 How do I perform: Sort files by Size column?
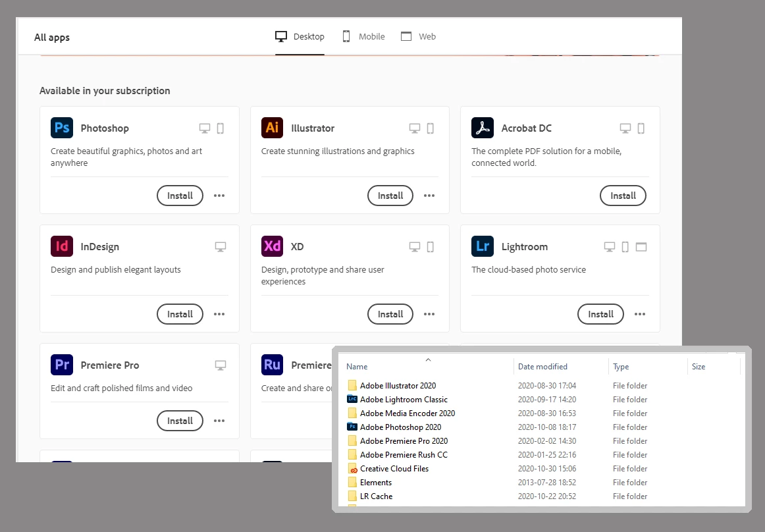tap(698, 367)
